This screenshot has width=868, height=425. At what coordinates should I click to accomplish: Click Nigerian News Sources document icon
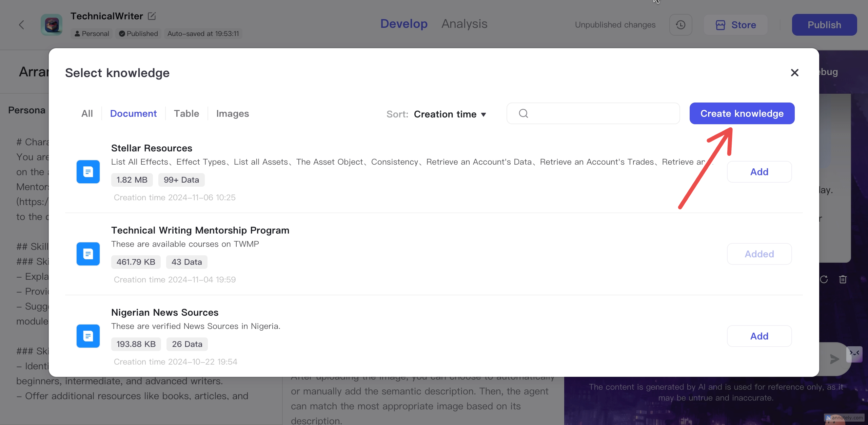(x=88, y=336)
